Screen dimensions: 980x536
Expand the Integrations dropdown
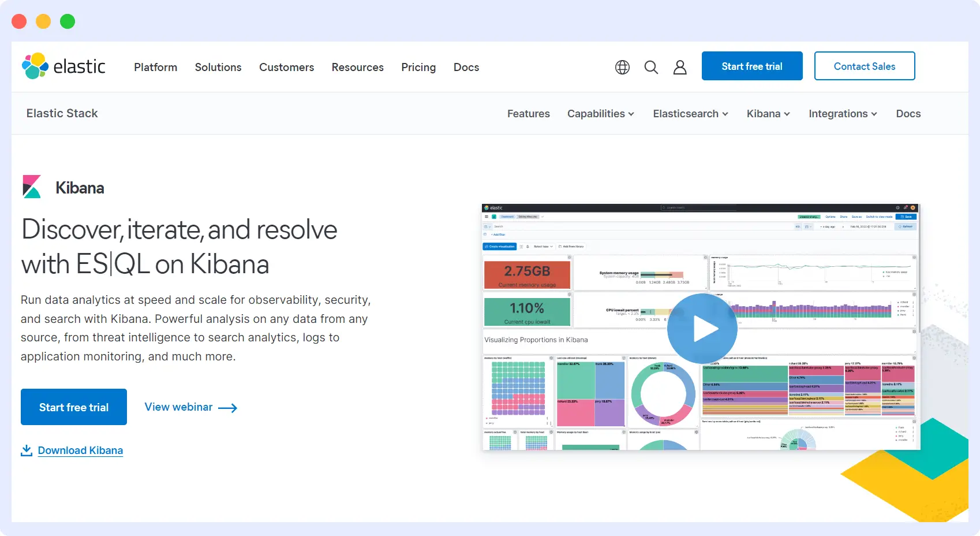843,114
